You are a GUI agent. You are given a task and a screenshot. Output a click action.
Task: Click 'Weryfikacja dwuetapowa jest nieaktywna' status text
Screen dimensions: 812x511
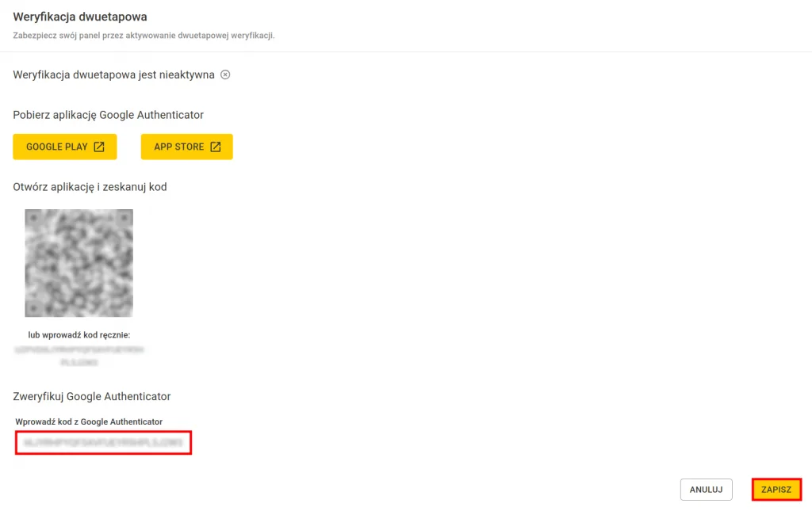[113, 74]
